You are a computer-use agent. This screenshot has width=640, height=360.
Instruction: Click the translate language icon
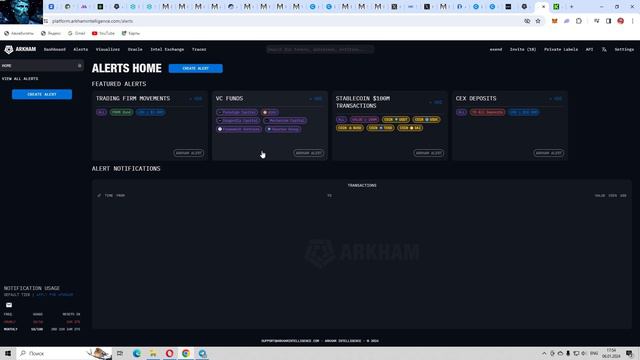click(x=604, y=49)
